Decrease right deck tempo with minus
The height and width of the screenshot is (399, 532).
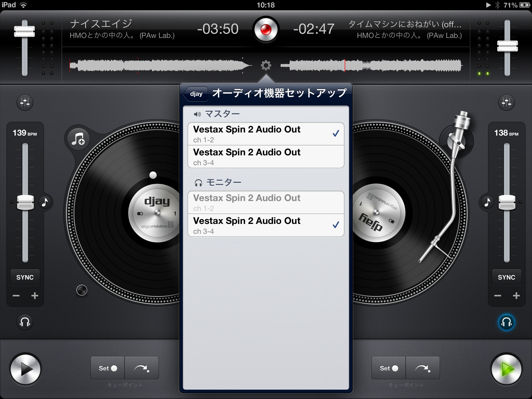coord(497,296)
